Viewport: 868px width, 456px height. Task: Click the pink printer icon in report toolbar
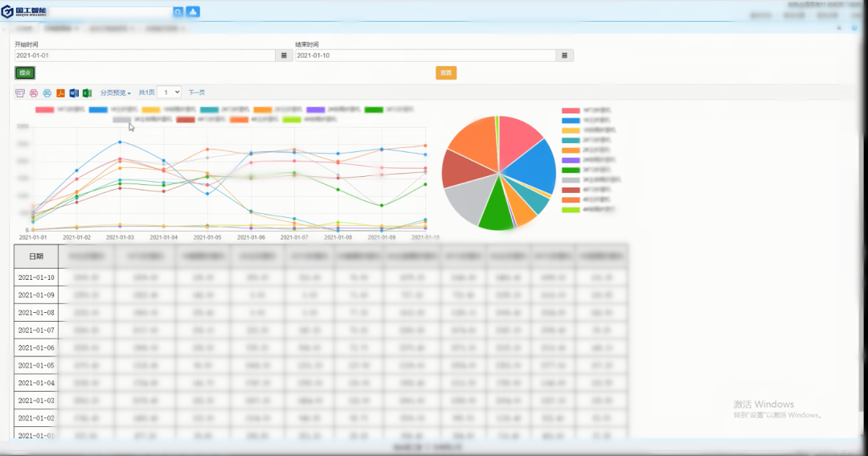coord(34,92)
